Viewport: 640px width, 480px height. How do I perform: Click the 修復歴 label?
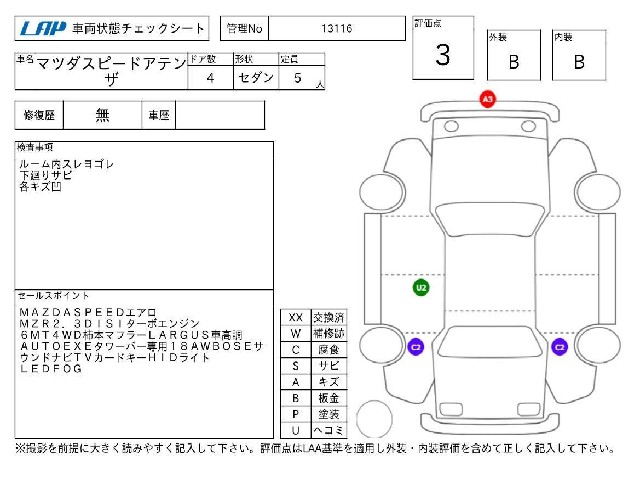tap(39, 116)
